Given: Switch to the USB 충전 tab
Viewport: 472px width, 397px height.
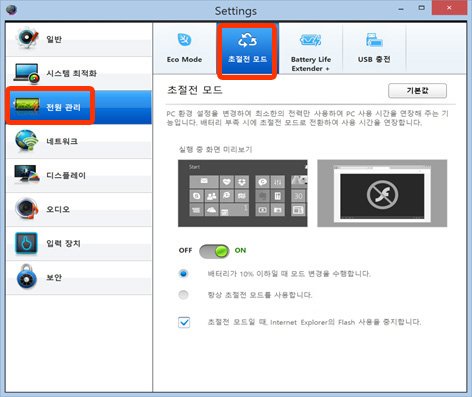Looking at the screenshot, I should point(374,48).
